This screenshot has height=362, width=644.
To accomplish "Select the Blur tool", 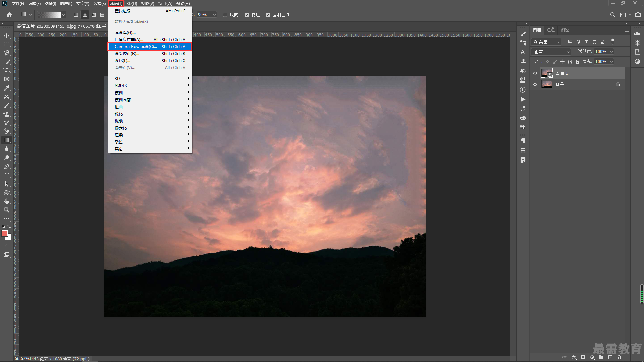I will [7, 149].
